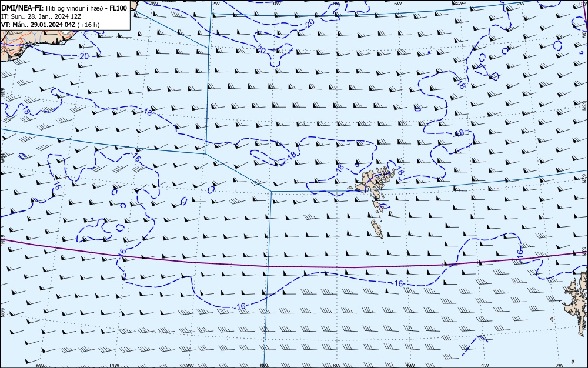Click the -20 isotherm label south of Iceland's coast
This screenshot has height=368, width=588.
tap(84, 56)
